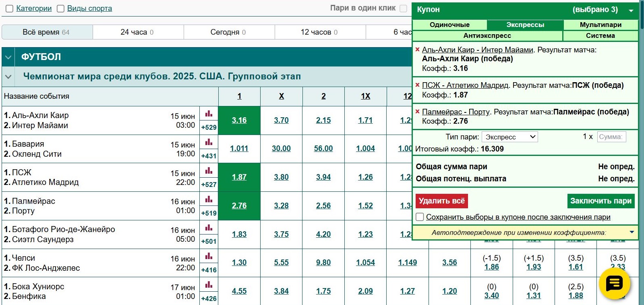The width and height of the screenshot is (644, 305).
Task: Switch coupon to Экспрессы tab
Action: click(x=525, y=25)
